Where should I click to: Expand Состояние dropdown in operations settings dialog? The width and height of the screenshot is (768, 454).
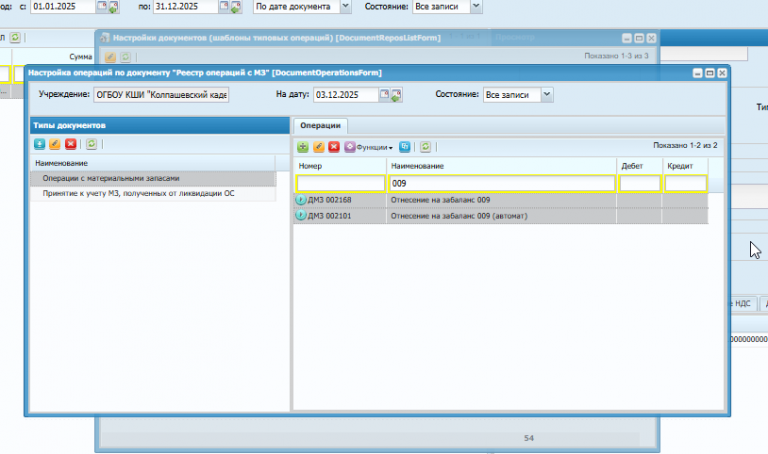pyautogui.click(x=547, y=94)
